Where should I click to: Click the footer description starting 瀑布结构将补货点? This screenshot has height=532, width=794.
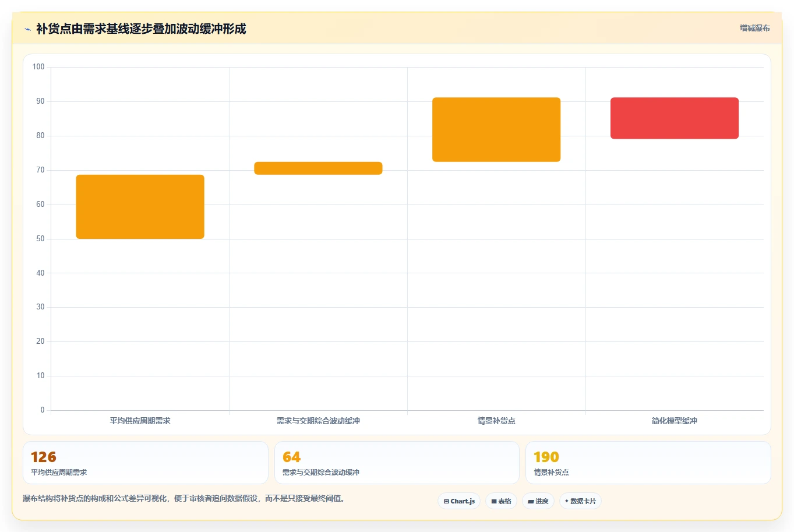[183, 499]
